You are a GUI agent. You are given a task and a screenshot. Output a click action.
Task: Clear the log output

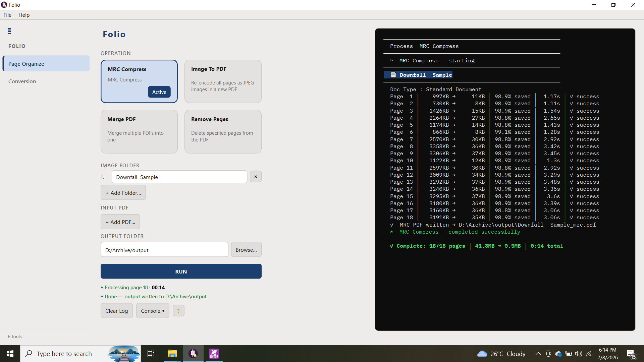click(117, 311)
